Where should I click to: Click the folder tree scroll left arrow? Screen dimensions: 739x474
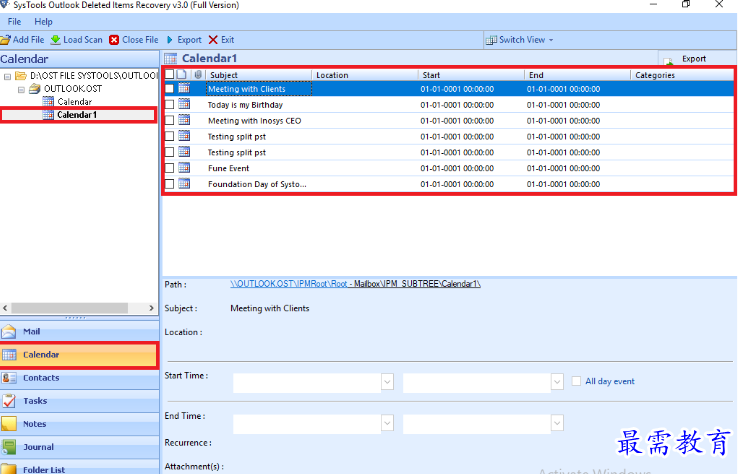[5, 308]
